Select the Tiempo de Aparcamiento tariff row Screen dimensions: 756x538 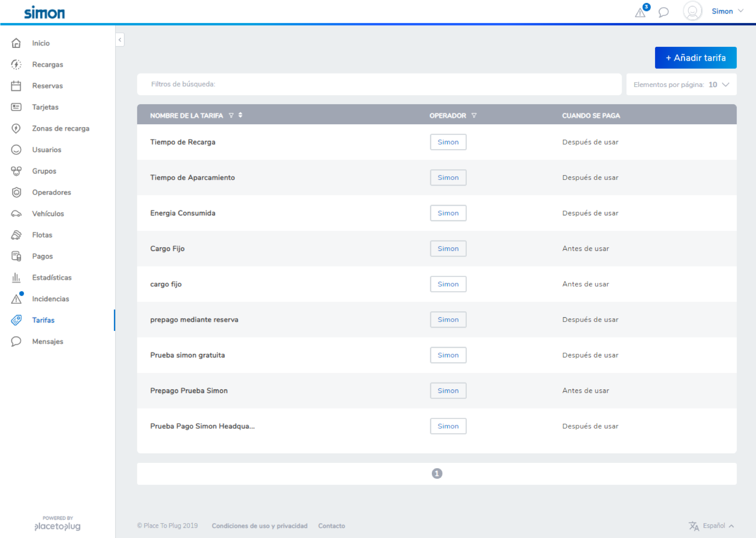pyautogui.click(x=437, y=177)
